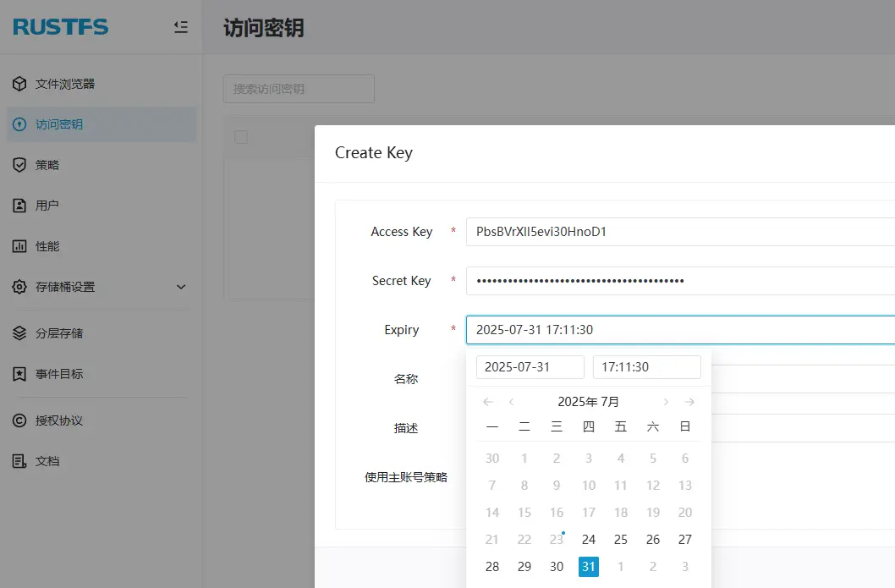Jump to previous year with double-left arrow

click(487, 401)
